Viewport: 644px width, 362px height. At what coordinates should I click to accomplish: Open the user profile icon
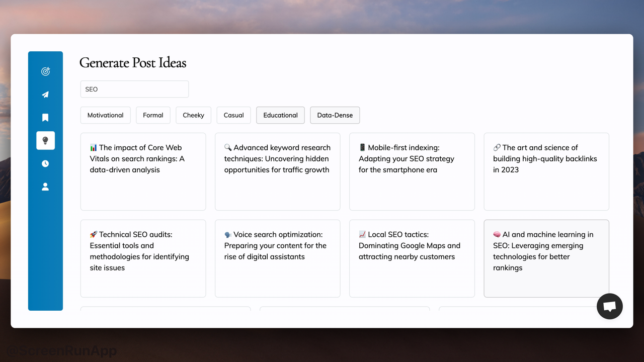[x=45, y=187]
